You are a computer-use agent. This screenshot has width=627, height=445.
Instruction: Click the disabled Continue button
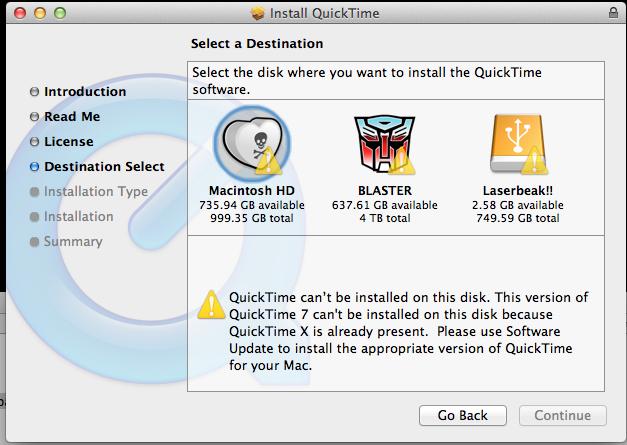(x=563, y=415)
